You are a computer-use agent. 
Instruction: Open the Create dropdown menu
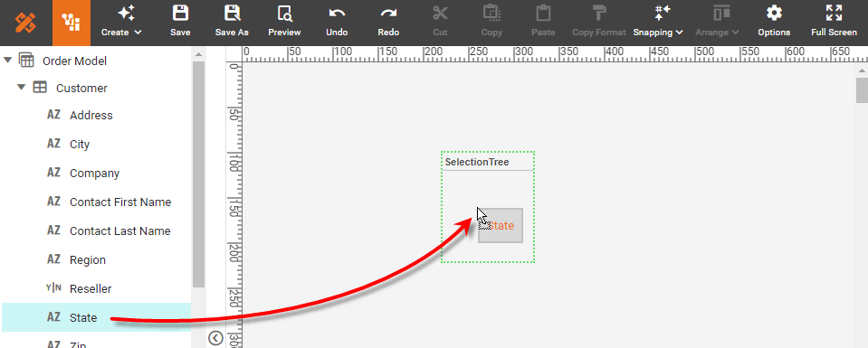point(122,22)
